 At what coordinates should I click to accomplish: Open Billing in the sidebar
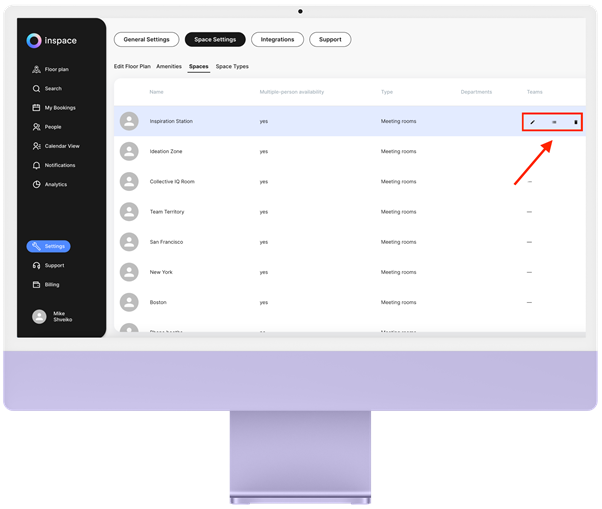click(46, 285)
